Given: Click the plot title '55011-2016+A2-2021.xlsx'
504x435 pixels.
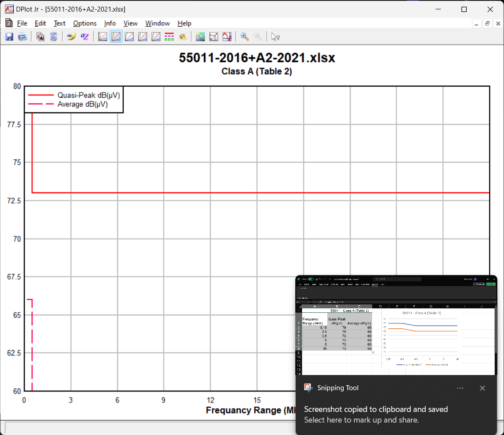Looking at the screenshot, I should tap(257, 58).
